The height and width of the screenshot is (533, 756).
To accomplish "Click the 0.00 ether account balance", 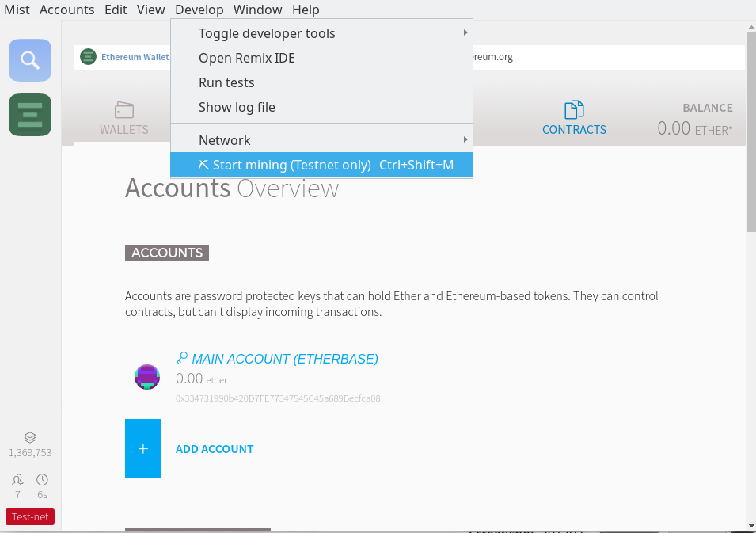I will [x=202, y=379].
